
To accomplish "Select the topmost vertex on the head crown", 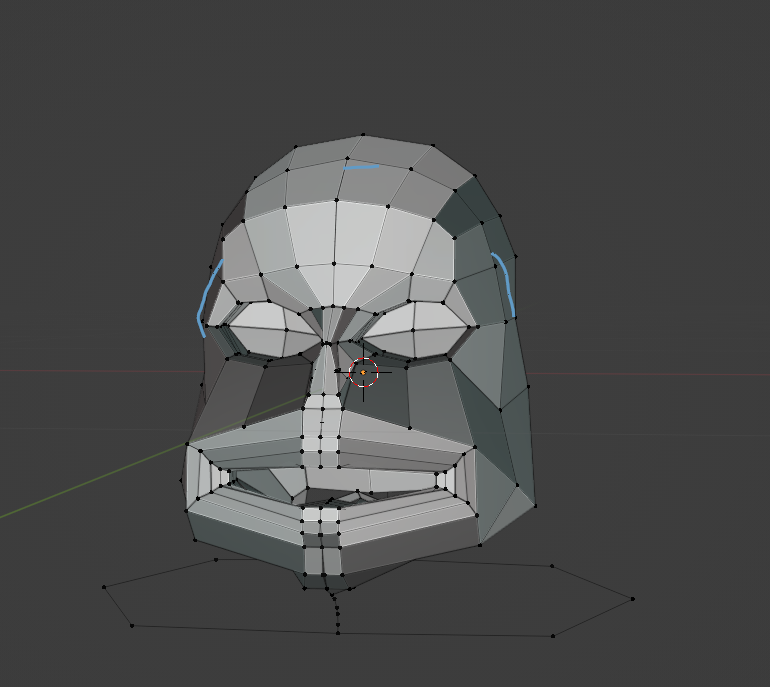I will click(363, 135).
